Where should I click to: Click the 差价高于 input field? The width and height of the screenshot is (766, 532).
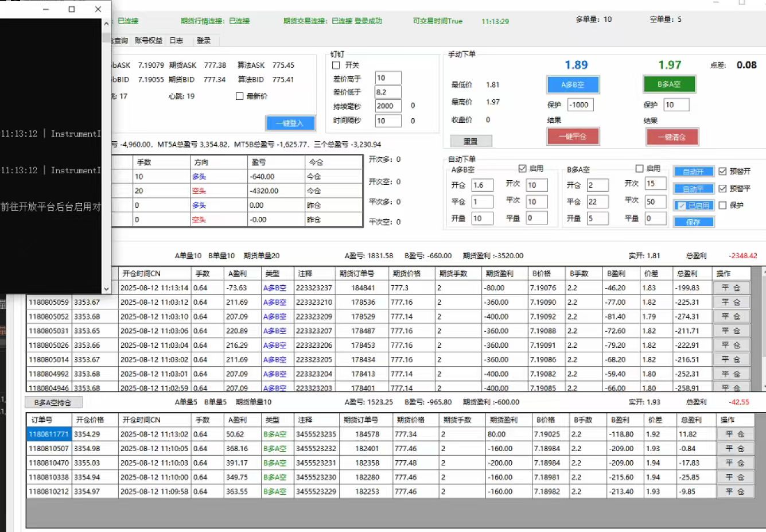[388, 78]
